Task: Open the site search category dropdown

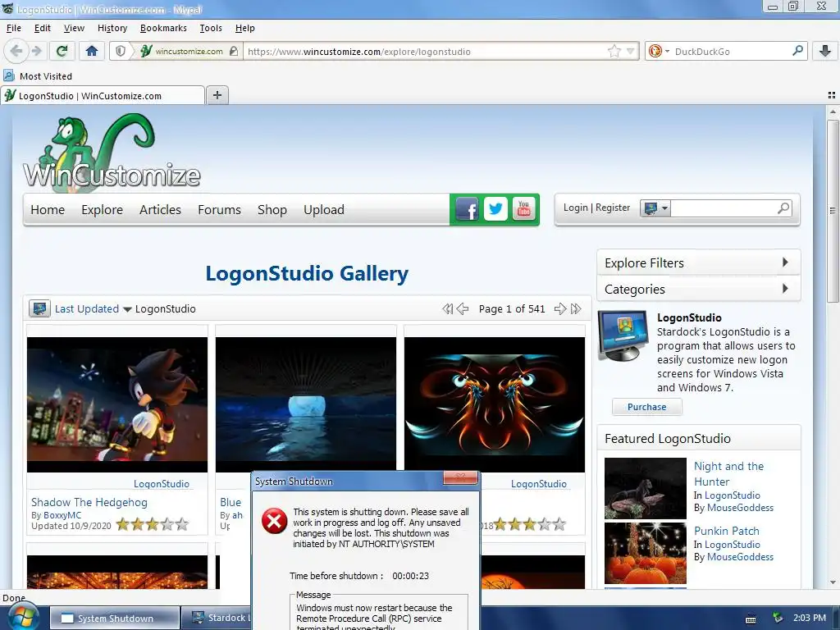Action: [655, 208]
